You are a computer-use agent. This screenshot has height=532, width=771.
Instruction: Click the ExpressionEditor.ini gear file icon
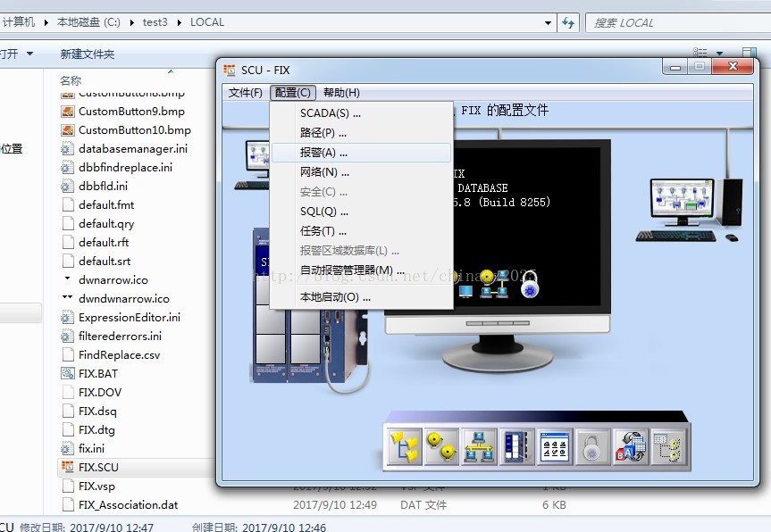click(x=67, y=318)
